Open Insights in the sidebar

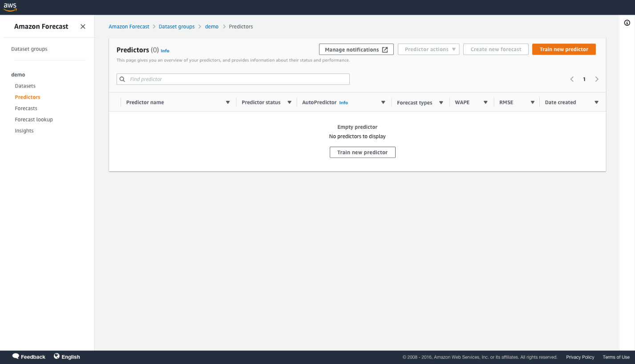coord(24,131)
